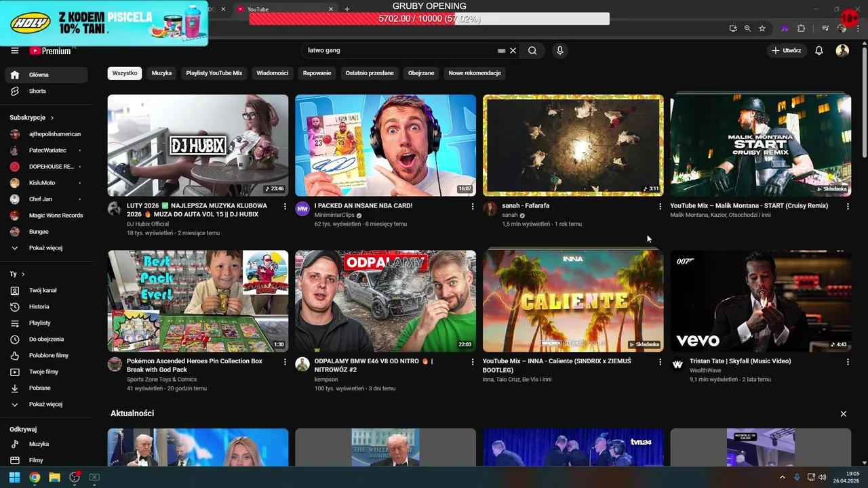Open KisluMoto subscription channel
This screenshot has width=868, height=488.
pyautogui.click(x=46, y=183)
